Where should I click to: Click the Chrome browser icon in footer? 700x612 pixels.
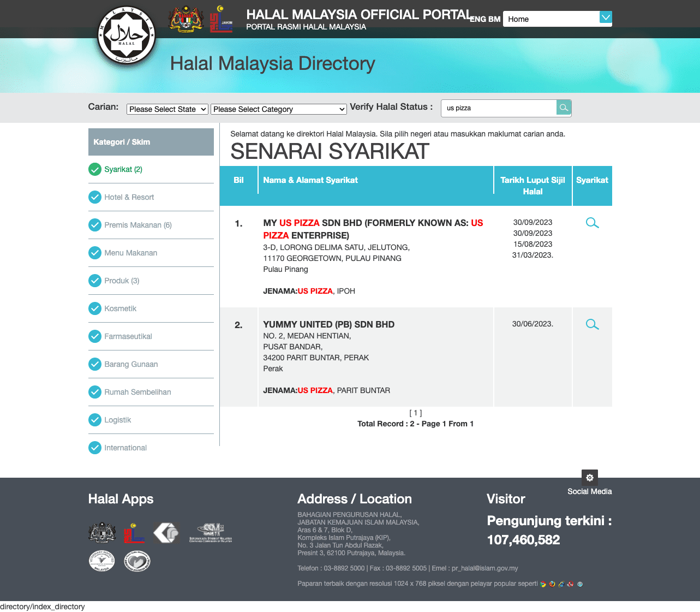coord(543,584)
